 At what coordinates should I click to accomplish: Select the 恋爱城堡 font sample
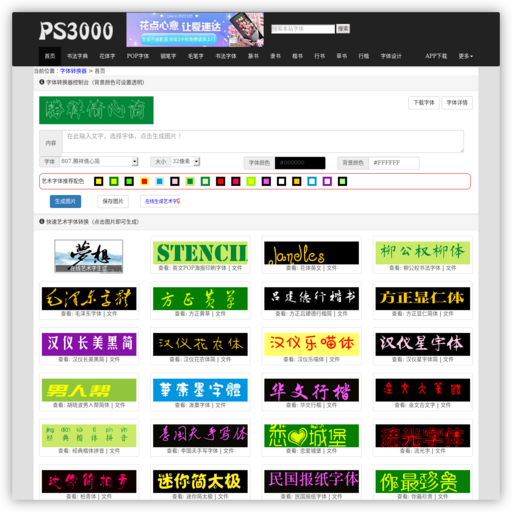coord(312,436)
